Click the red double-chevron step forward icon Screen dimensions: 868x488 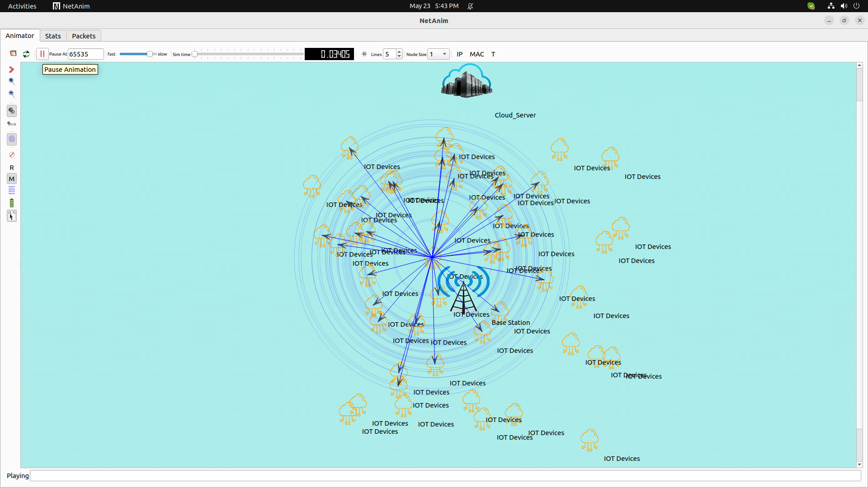tap(12, 70)
